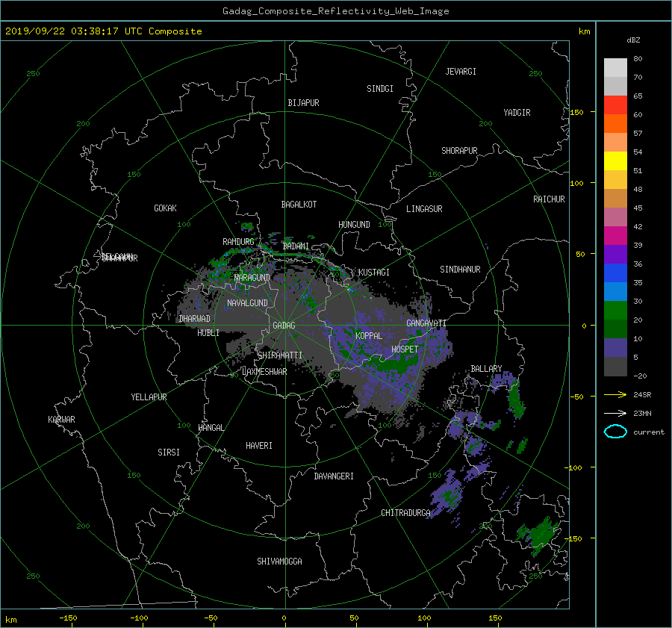Click the SINDHANUR city label
672x628 pixels.
(x=460, y=270)
